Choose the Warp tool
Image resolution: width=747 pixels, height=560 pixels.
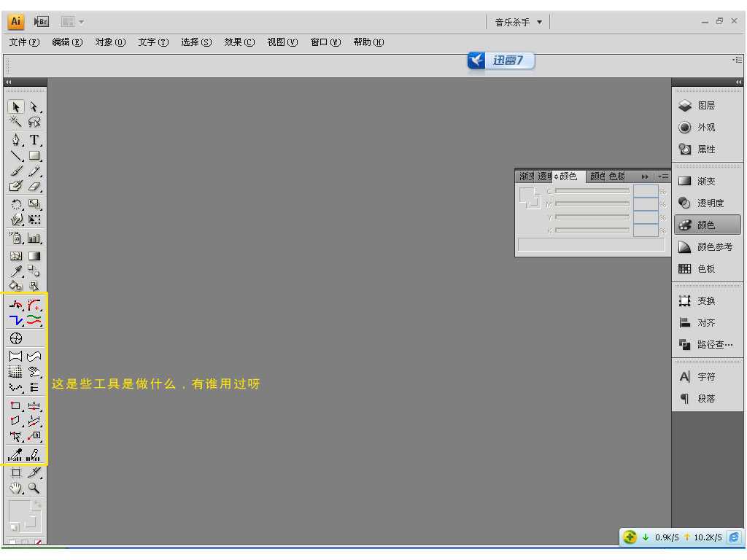click(16, 219)
